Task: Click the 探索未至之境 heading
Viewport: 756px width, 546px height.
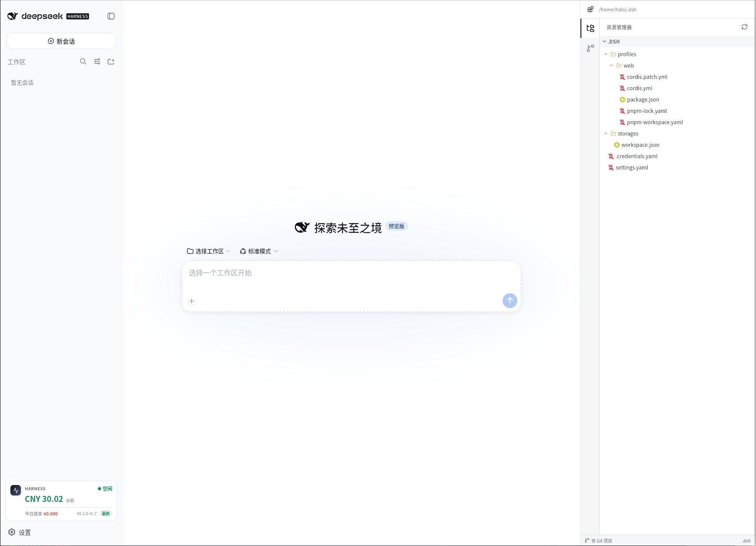Action: pyautogui.click(x=348, y=227)
